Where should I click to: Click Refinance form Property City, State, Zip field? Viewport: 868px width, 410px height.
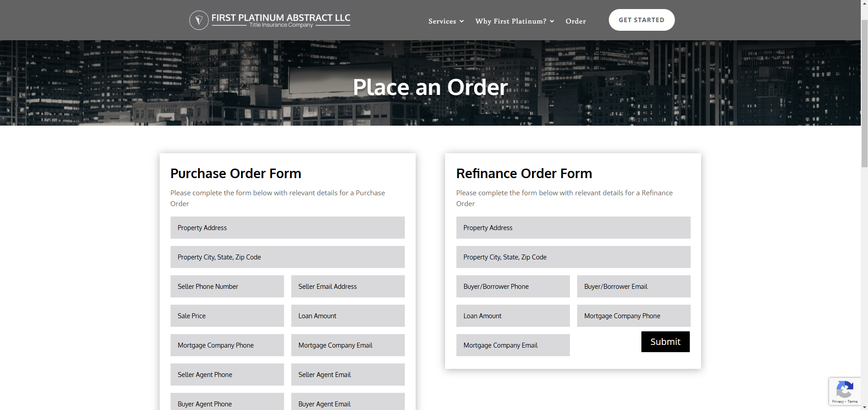point(573,257)
